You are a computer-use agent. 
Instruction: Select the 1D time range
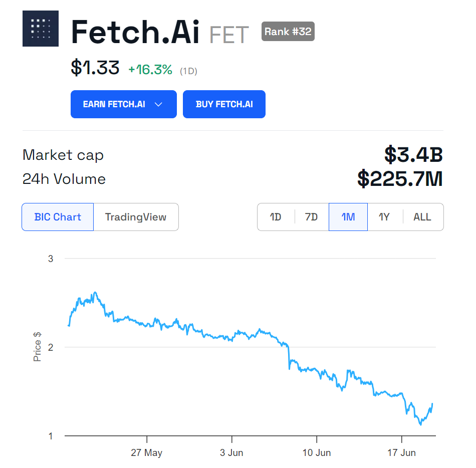pos(276,217)
